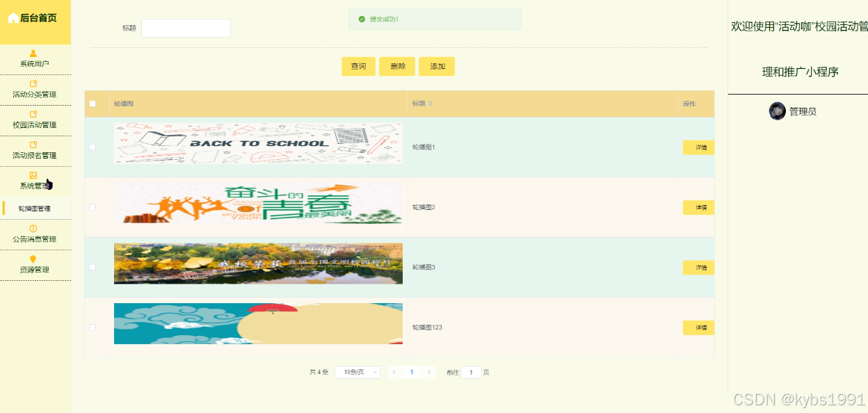Image resolution: width=868 pixels, height=413 pixels.
Task: Click the 奋斗的青春 banner thumbnail
Action: [x=258, y=204]
